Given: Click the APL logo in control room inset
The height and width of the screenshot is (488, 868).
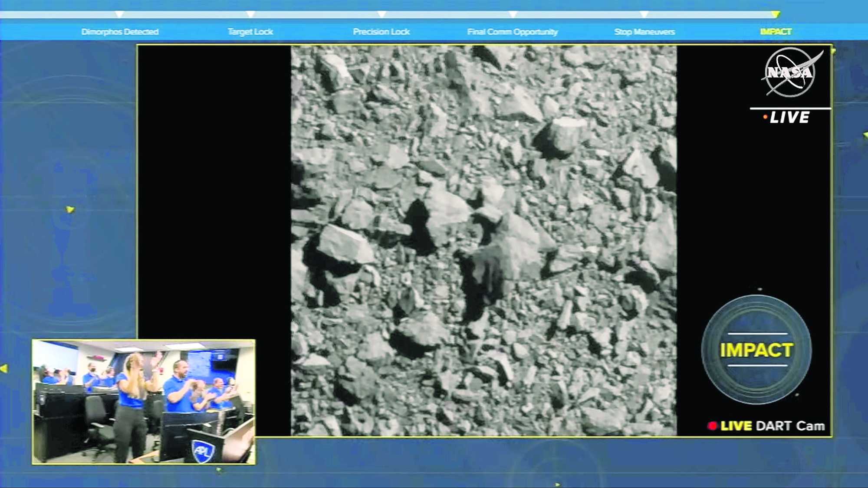Looking at the screenshot, I should [203, 451].
